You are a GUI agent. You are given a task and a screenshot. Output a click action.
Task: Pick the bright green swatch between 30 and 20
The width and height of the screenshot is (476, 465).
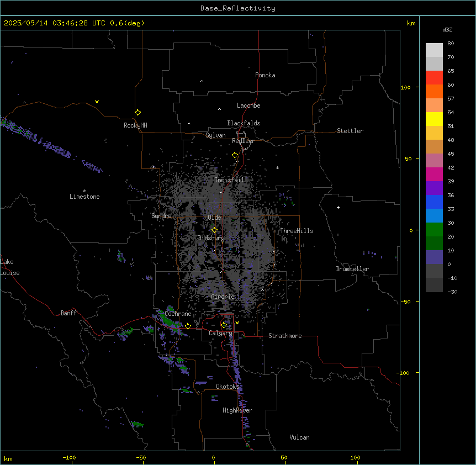tap(434, 230)
